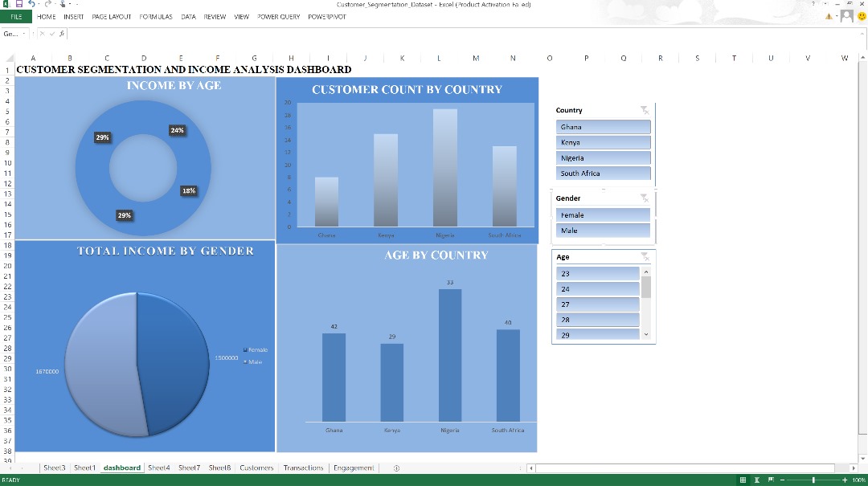The width and height of the screenshot is (868, 486).
Task: Send feedback with smiley icon
Action: pyautogui.click(x=862, y=17)
